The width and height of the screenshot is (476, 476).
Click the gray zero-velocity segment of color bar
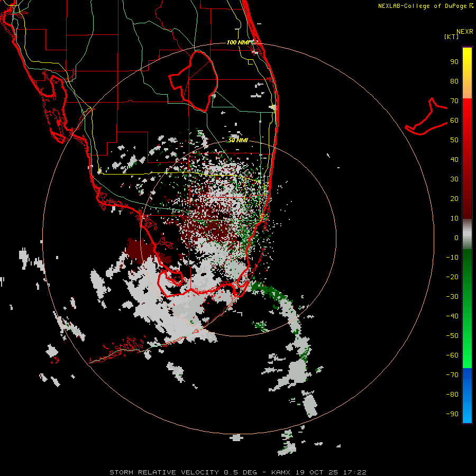(x=467, y=234)
